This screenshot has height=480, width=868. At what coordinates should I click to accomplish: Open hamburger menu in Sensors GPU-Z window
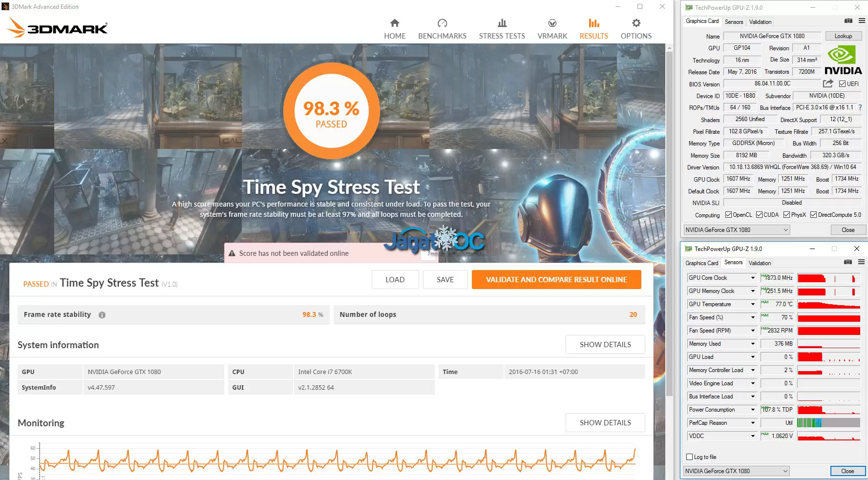coord(861,262)
